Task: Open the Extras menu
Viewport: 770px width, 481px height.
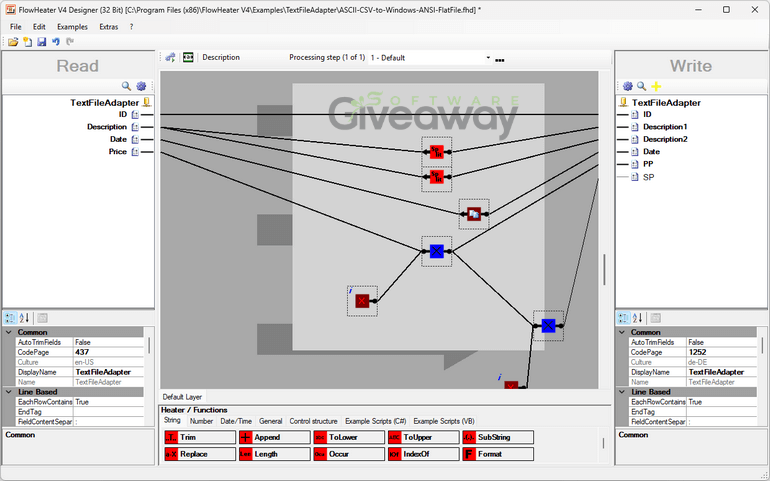Action: (x=109, y=27)
